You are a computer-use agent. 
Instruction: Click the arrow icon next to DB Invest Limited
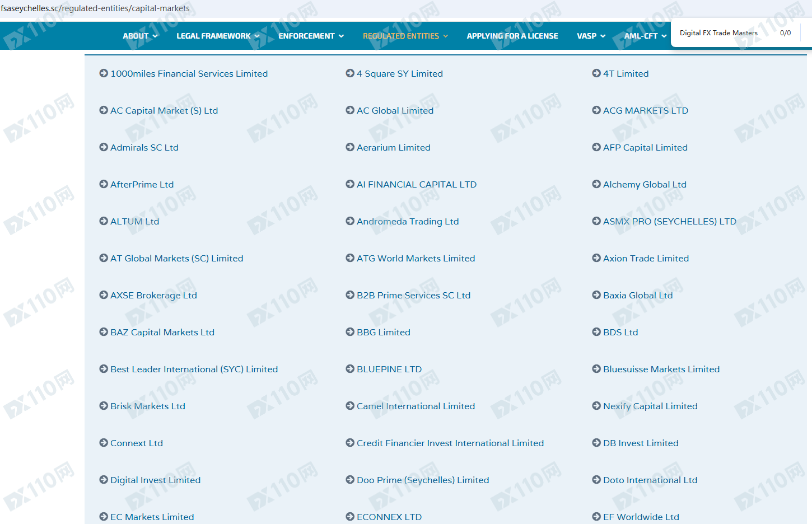(596, 443)
